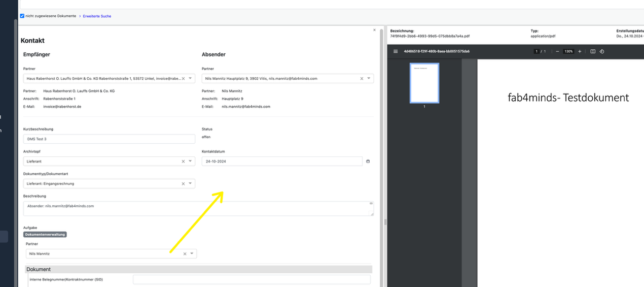The width and height of the screenshot is (644, 287).
Task: Open the Empfänger Partner dropdown arrow
Action: (x=191, y=79)
